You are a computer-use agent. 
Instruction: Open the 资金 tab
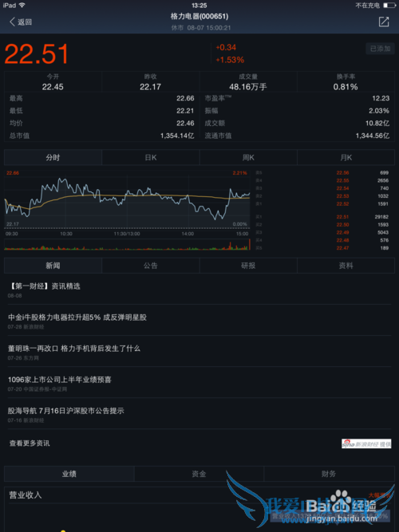(199, 474)
